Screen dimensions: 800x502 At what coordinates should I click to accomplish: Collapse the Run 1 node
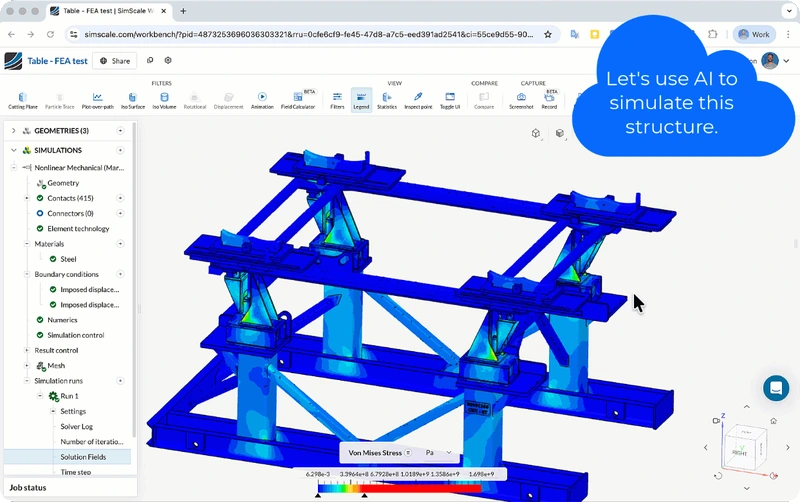pyautogui.click(x=40, y=396)
